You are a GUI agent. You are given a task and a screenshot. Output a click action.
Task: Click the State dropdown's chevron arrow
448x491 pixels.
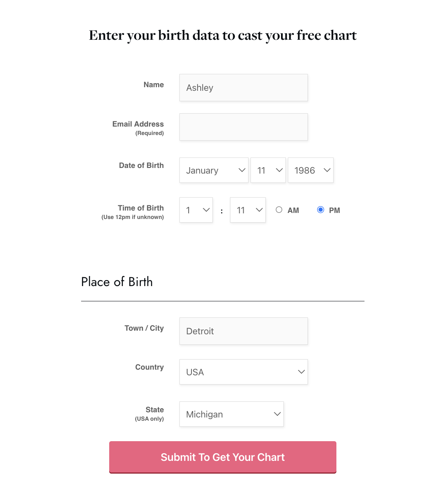(x=277, y=414)
